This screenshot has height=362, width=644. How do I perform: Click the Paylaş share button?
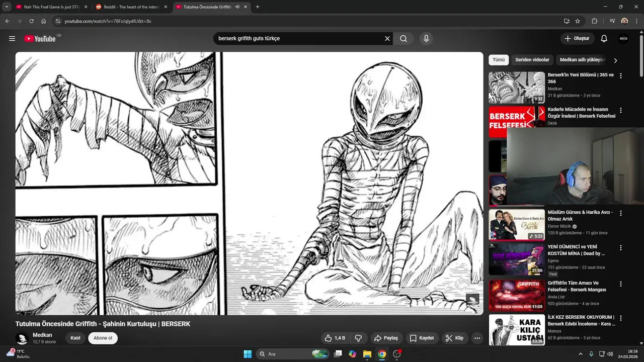coord(386,338)
